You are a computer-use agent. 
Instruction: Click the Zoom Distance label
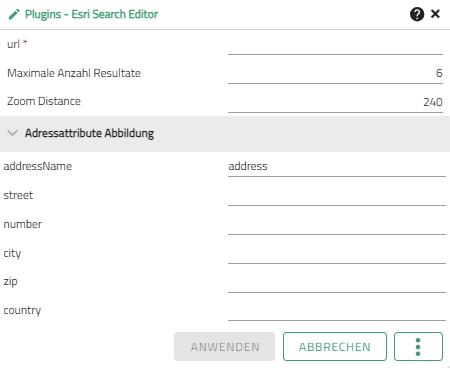pyautogui.click(x=44, y=101)
